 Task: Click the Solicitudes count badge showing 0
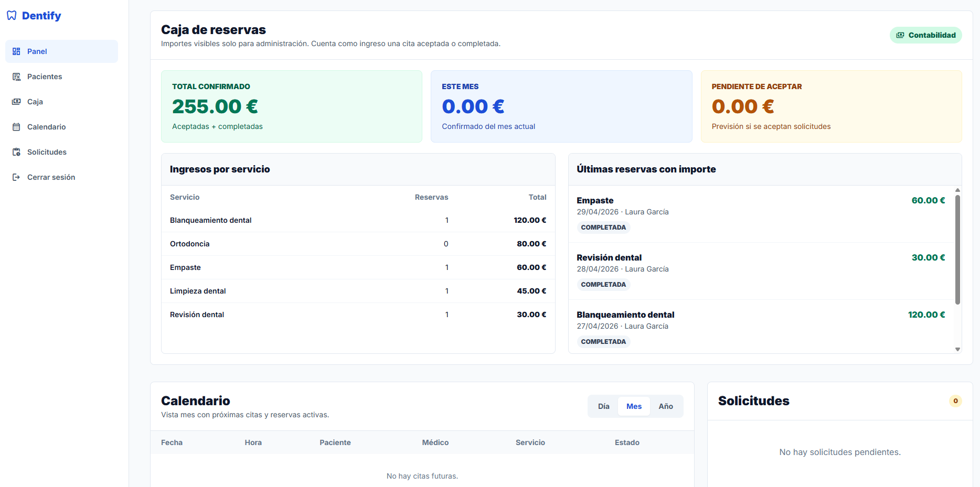pos(955,401)
